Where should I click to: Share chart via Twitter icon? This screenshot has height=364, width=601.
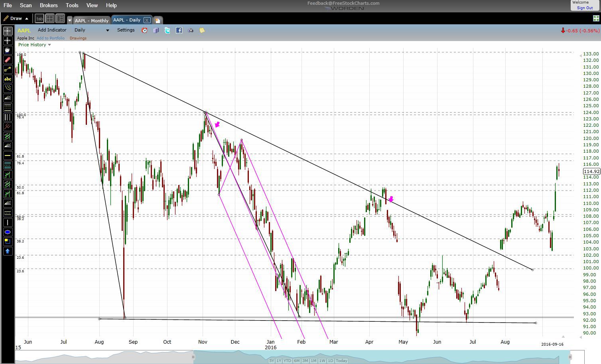[x=167, y=30]
